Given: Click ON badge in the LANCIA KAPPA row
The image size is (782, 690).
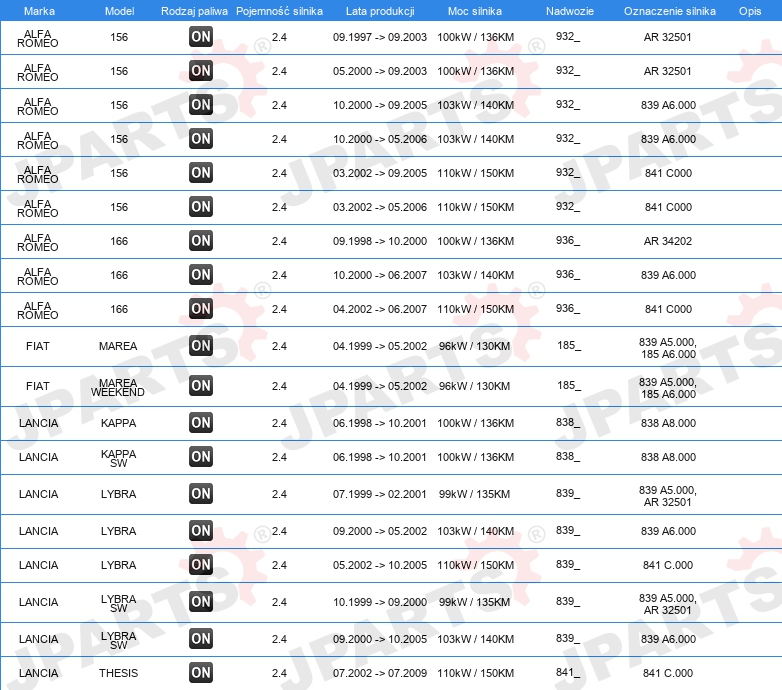Looking at the screenshot, I should pyautogui.click(x=201, y=422).
